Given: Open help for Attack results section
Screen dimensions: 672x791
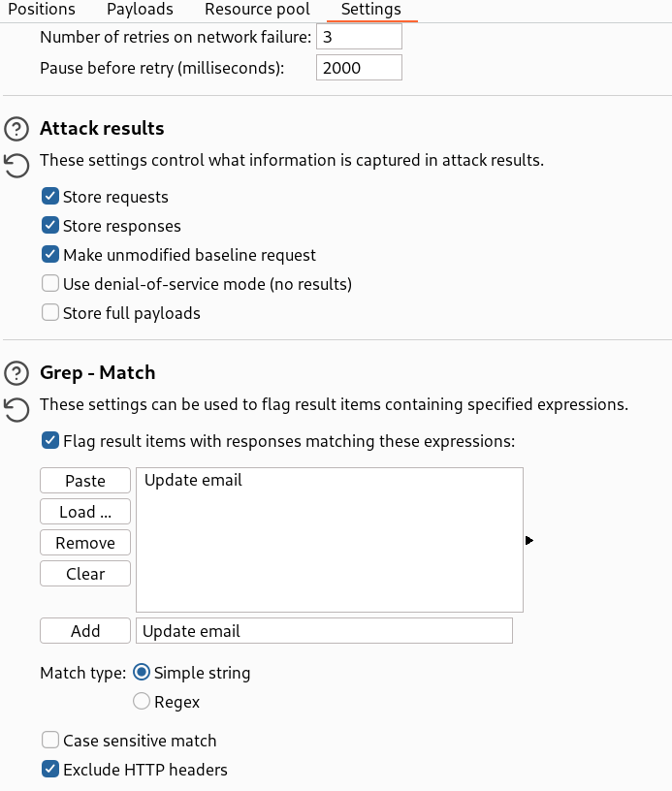Looking at the screenshot, I should (16, 127).
